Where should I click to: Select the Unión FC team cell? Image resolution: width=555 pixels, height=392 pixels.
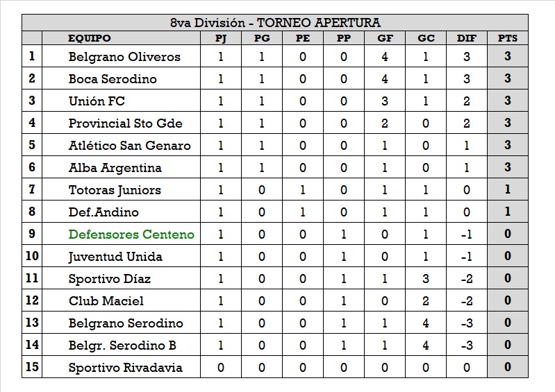[x=97, y=101]
